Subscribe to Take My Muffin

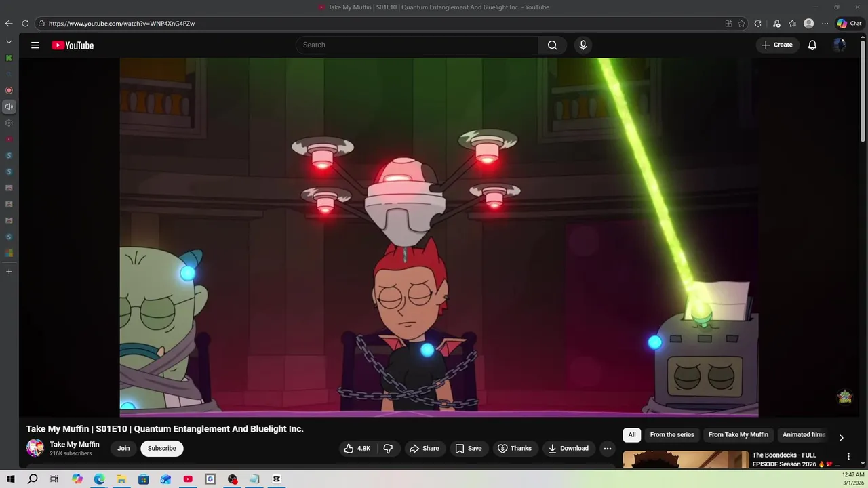162,448
